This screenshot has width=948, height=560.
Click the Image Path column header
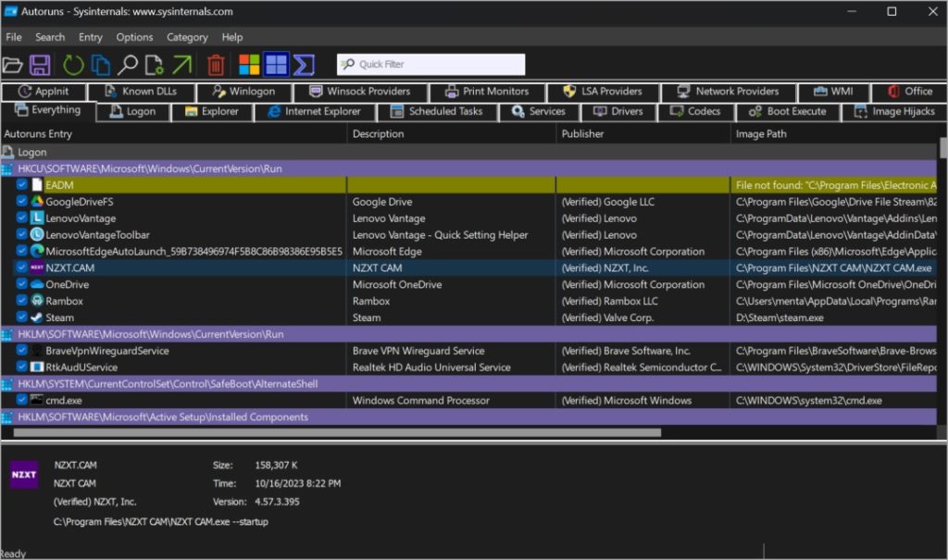(762, 134)
